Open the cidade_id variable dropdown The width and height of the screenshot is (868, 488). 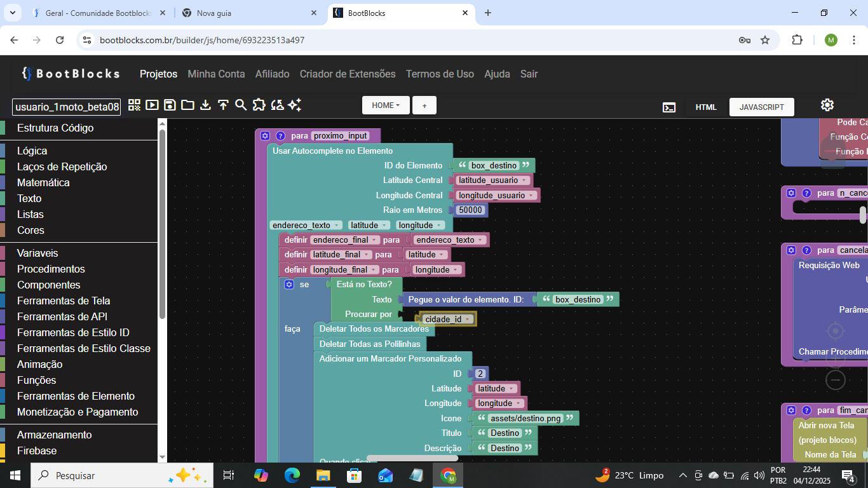468,319
